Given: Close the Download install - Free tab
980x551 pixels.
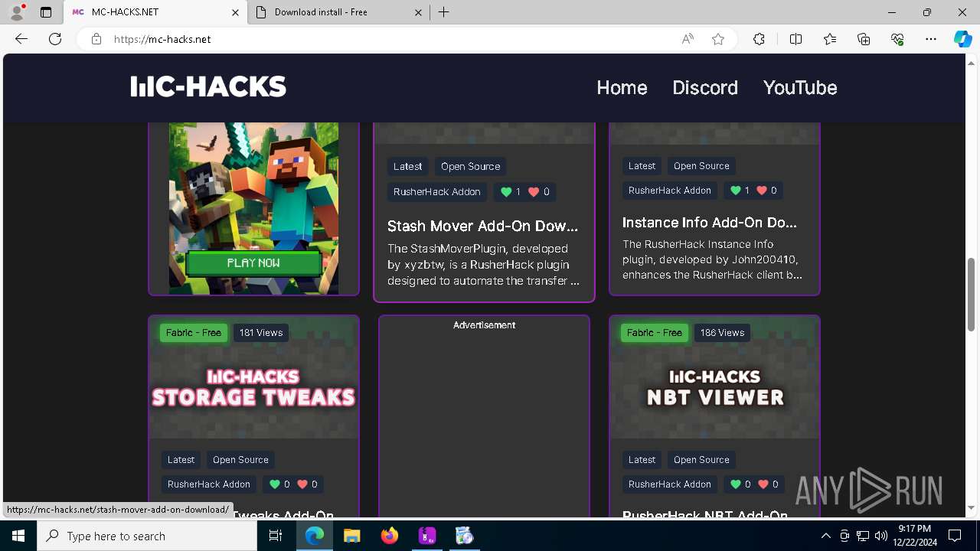Looking at the screenshot, I should (x=418, y=12).
